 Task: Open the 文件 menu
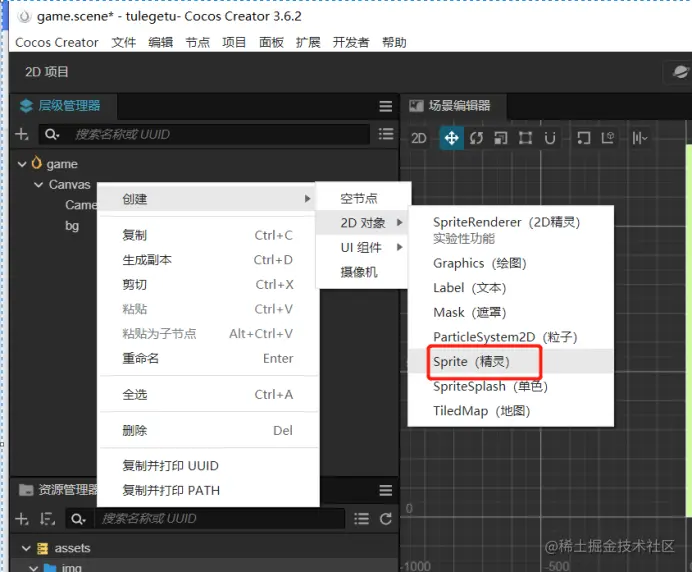point(124,42)
